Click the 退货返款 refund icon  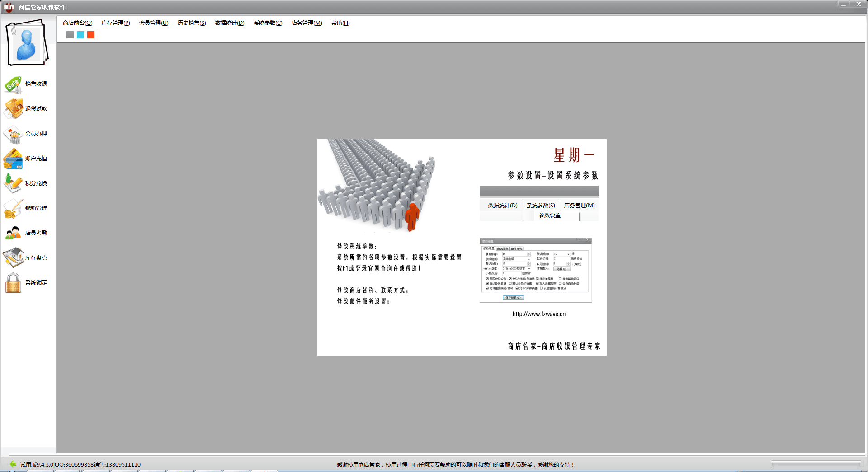coord(14,109)
